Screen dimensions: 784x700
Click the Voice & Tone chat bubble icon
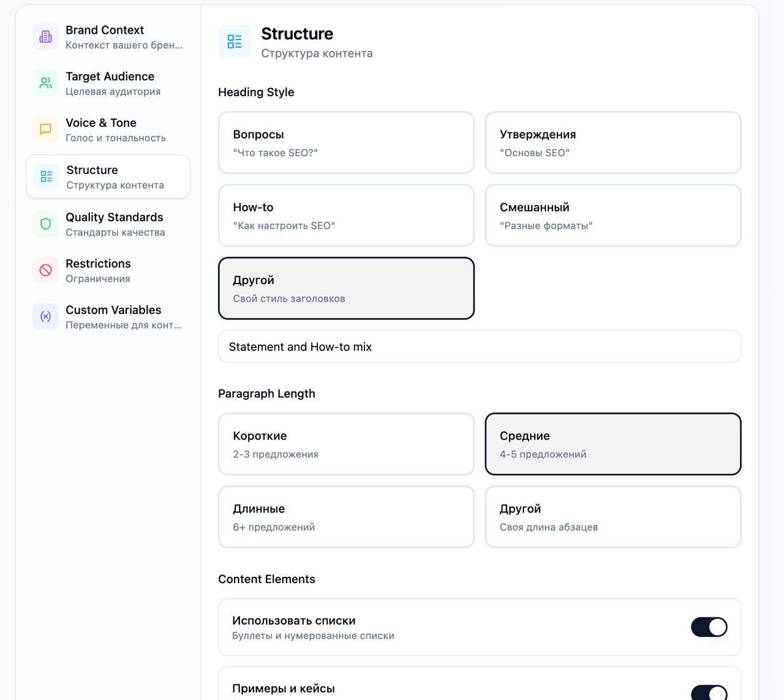click(45, 129)
